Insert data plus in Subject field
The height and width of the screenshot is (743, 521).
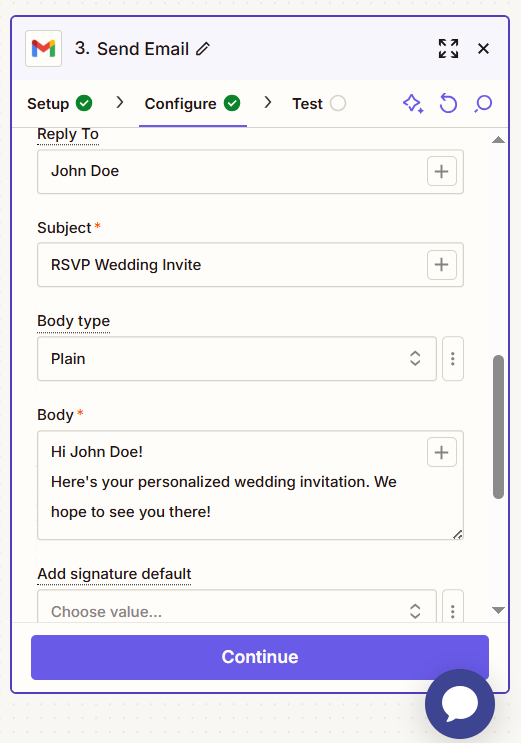(x=441, y=264)
